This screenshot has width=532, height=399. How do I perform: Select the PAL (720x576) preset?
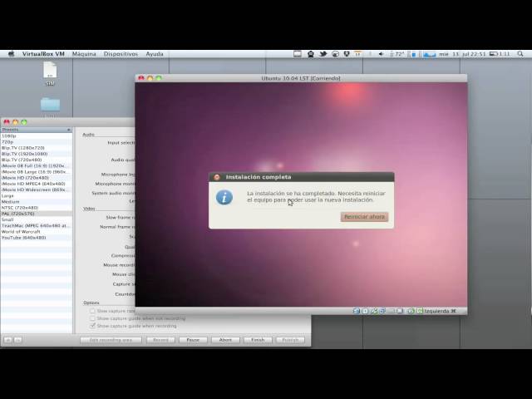[x=37, y=214]
